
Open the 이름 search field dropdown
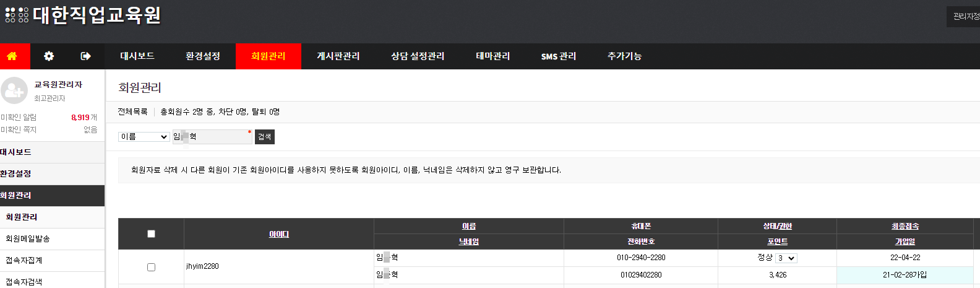pos(144,137)
